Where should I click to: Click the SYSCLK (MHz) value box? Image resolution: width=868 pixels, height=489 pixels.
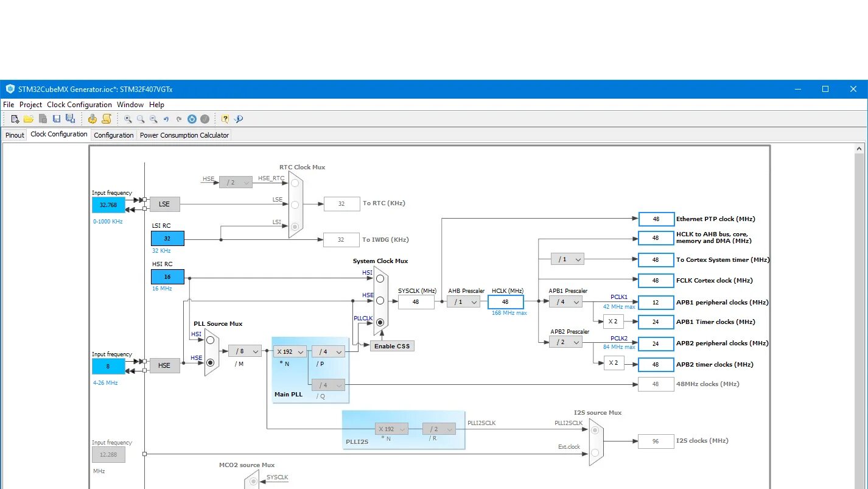click(x=416, y=301)
